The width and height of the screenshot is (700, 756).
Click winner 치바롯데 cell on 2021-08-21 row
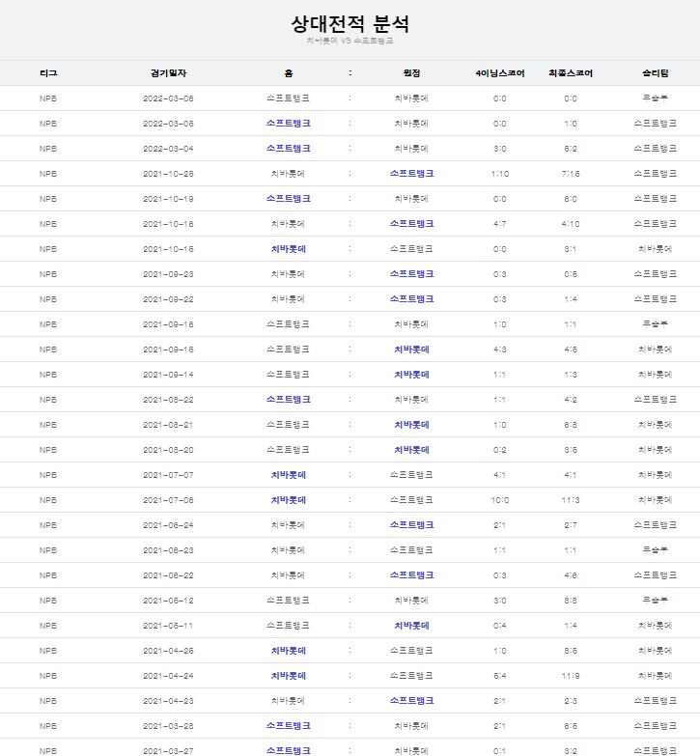[x=656, y=425]
